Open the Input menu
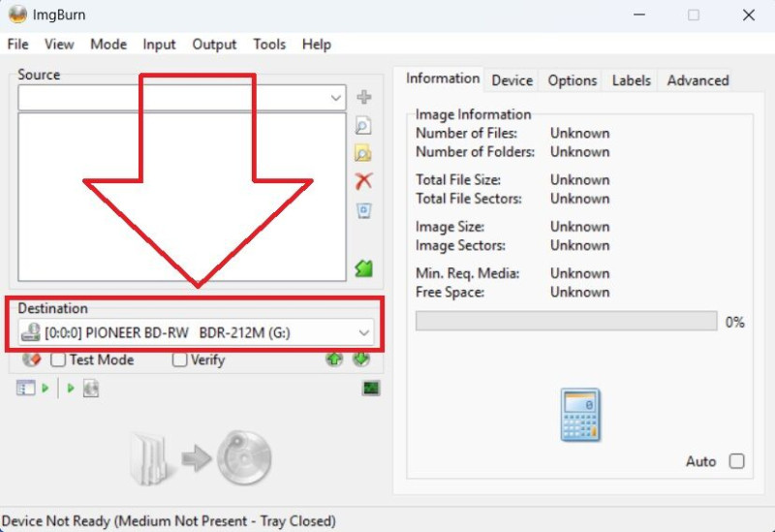The image size is (775, 532). (x=159, y=45)
